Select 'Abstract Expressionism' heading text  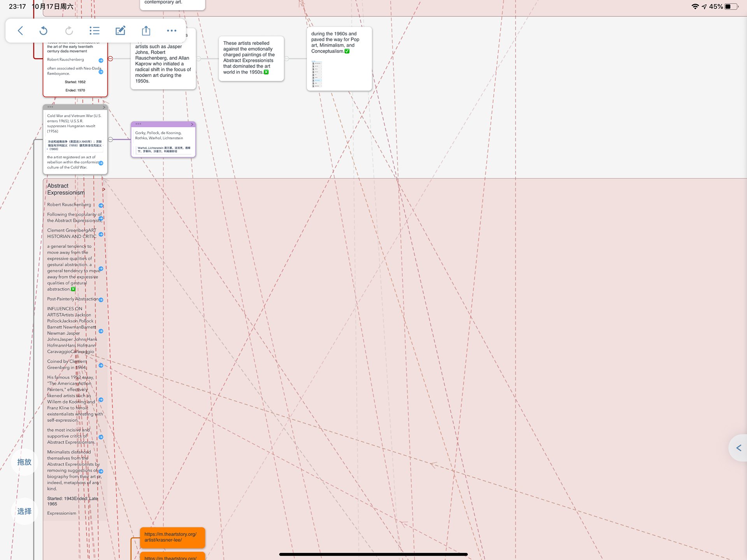(x=66, y=189)
